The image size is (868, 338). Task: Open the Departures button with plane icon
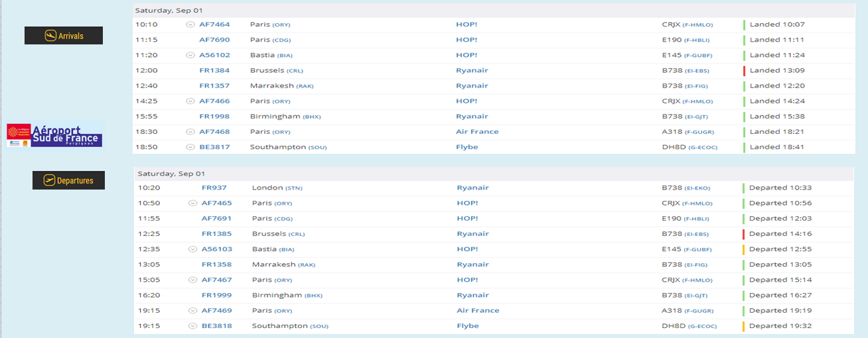pos(68,180)
